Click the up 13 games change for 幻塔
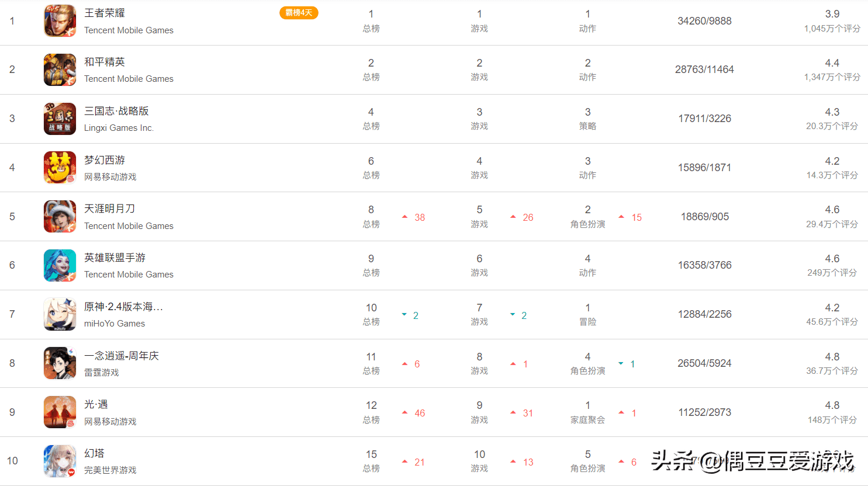This screenshot has width=868, height=486. (522, 462)
